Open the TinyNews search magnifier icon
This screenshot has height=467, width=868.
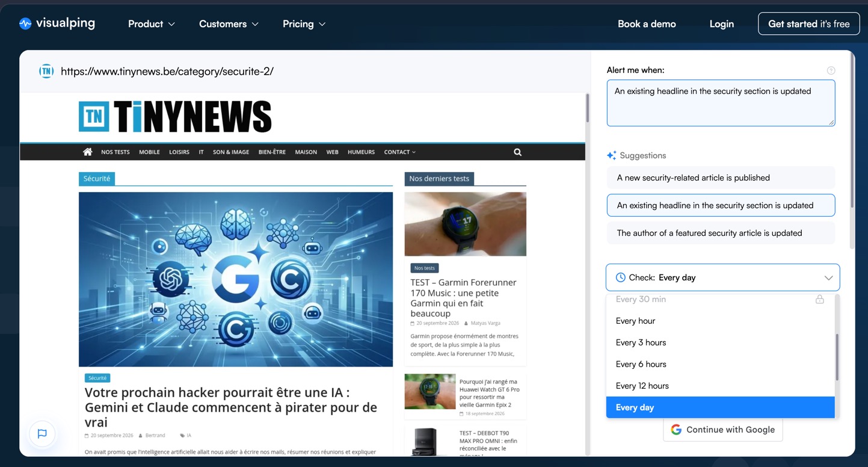coord(517,152)
